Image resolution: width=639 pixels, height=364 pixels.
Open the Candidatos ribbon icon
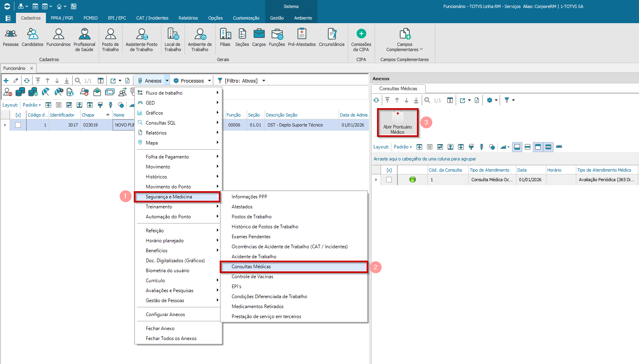tap(33, 38)
